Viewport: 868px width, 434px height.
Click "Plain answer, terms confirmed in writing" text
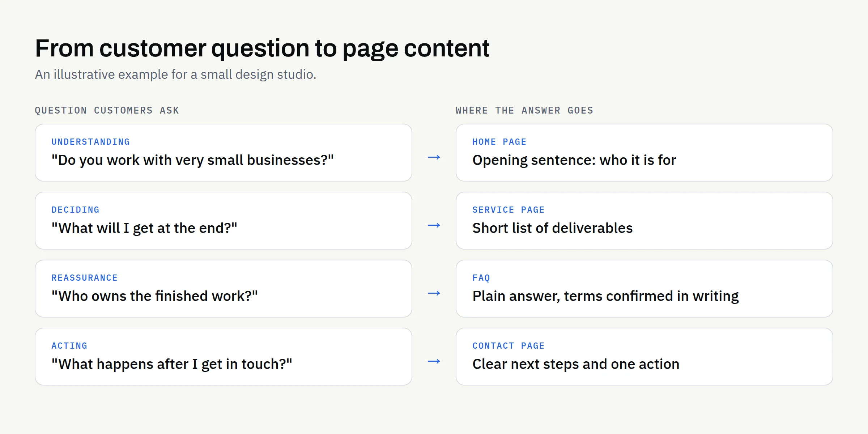[605, 296]
